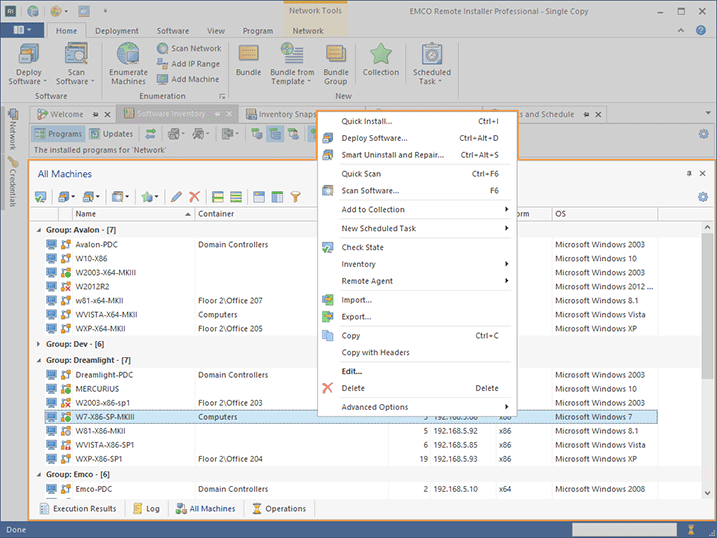Collapse the Group: Avalon tree node
717x538 pixels.
(40, 231)
